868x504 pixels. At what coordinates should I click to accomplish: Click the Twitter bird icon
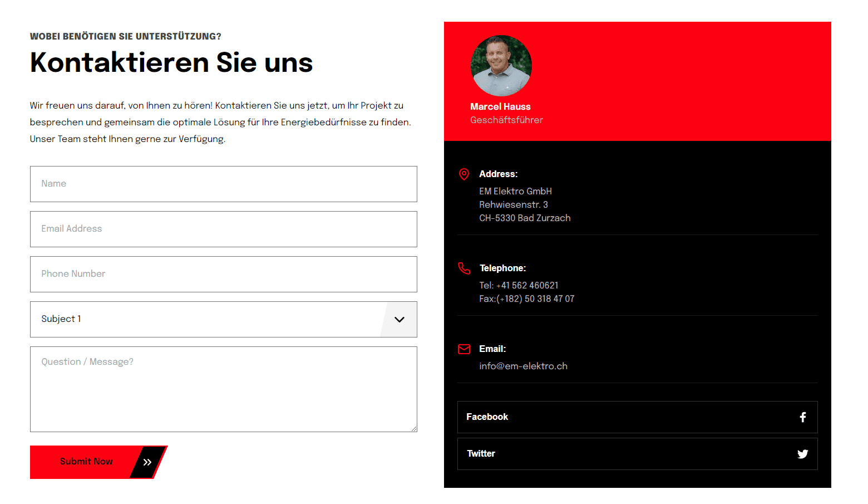click(x=802, y=454)
